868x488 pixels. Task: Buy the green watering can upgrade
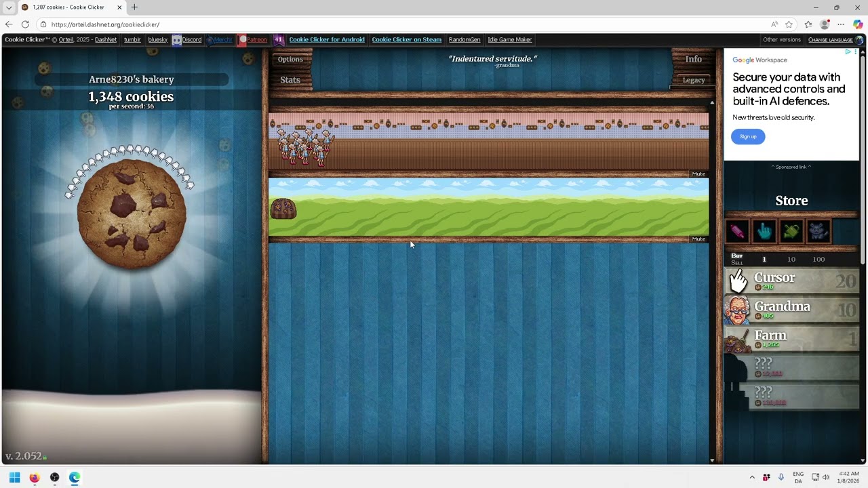click(x=791, y=232)
